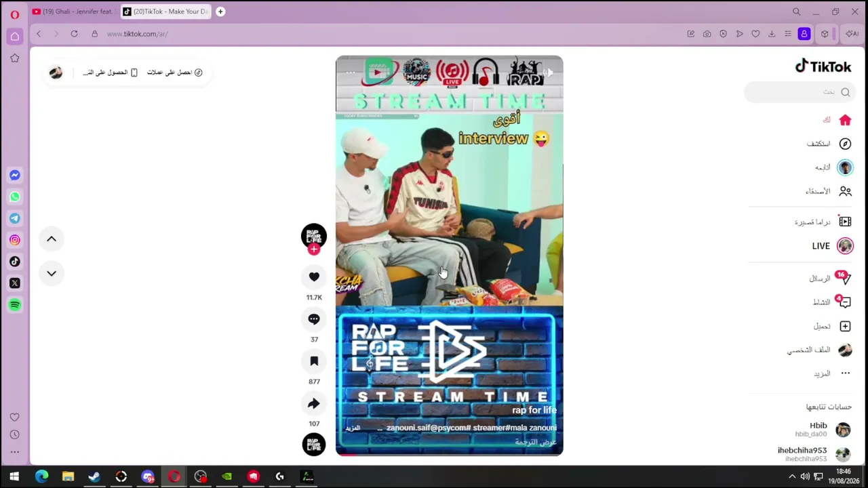This screenshot has height=488, width=868.
Task: Open Telegram in Opera sidebar
Action: [14, 218]
